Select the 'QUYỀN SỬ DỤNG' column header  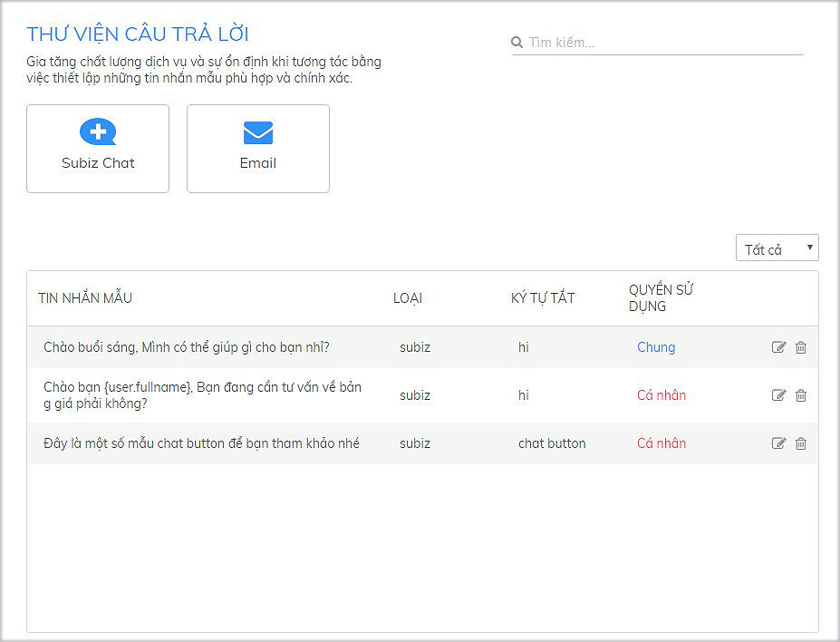point(661,298)
